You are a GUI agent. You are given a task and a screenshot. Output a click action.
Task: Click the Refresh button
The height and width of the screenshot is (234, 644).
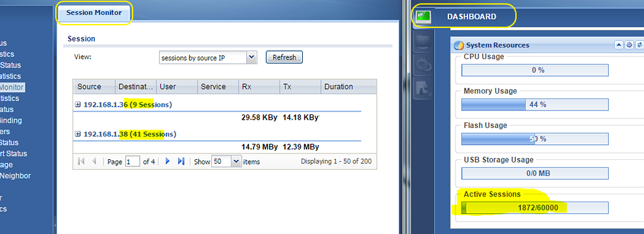coord(284,57)
